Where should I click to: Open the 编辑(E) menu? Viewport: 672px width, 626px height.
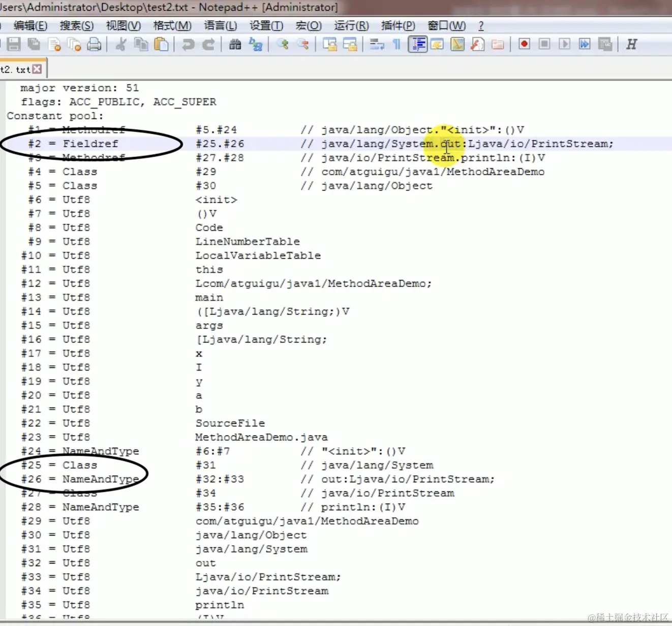pos(30,25)
